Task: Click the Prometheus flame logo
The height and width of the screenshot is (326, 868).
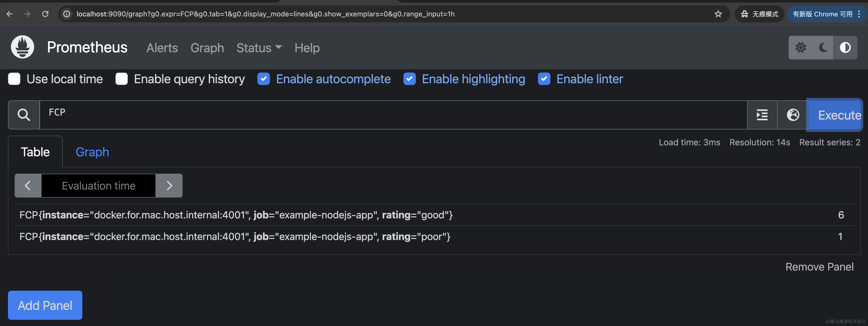Action: tap(22, 47)
